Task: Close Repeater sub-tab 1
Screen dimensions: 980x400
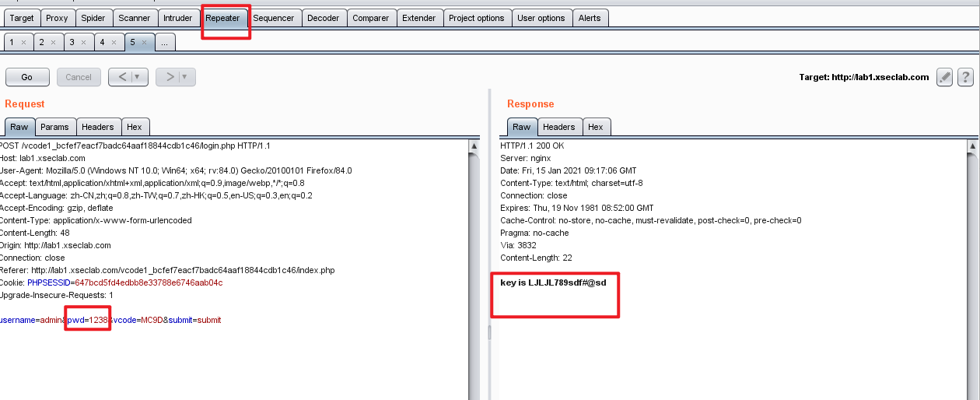Action: tap(23, 42)
